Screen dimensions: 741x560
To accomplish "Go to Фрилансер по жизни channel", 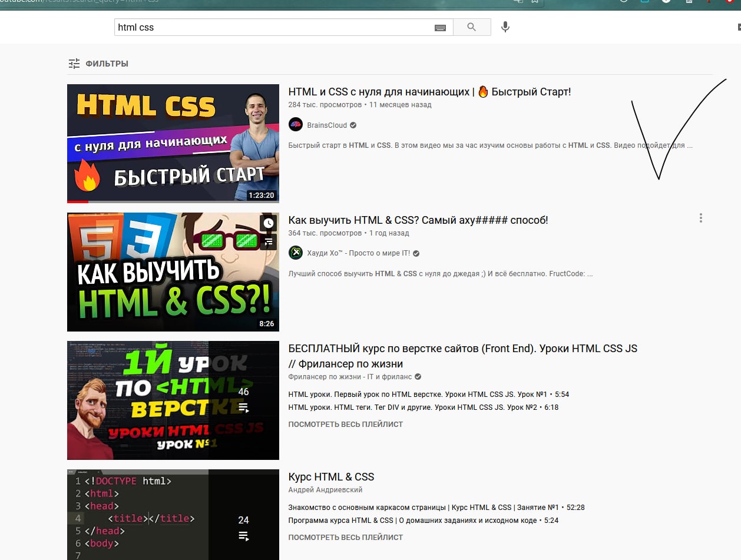I will point(350,377).
